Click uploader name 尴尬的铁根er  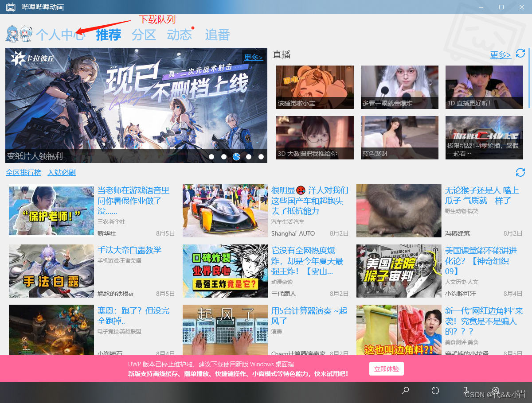116,294
